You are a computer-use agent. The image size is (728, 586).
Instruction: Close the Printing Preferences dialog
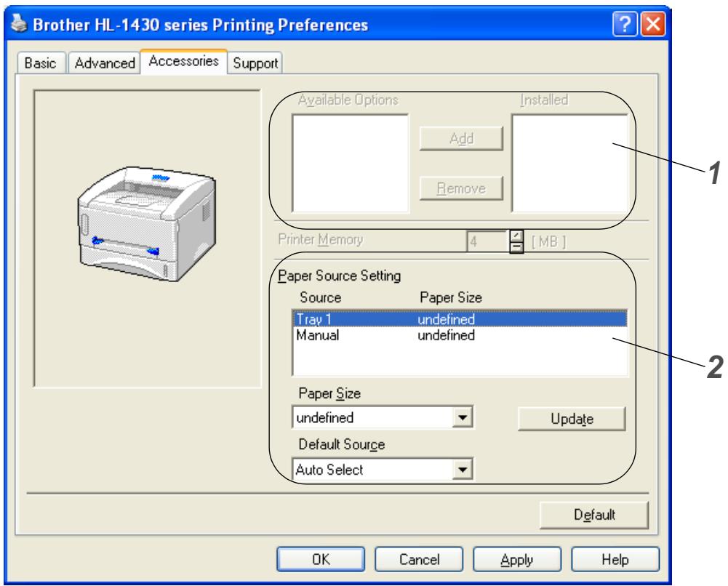coord(653,24)
